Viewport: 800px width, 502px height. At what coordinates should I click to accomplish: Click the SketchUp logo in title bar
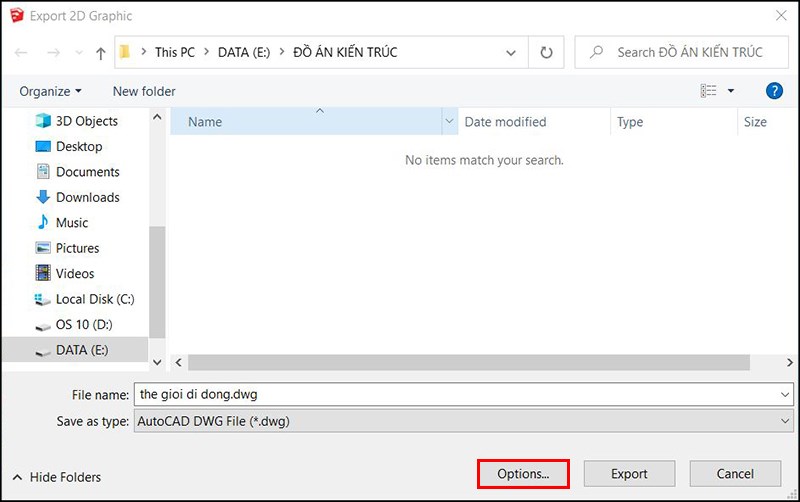tap(17, 15)
